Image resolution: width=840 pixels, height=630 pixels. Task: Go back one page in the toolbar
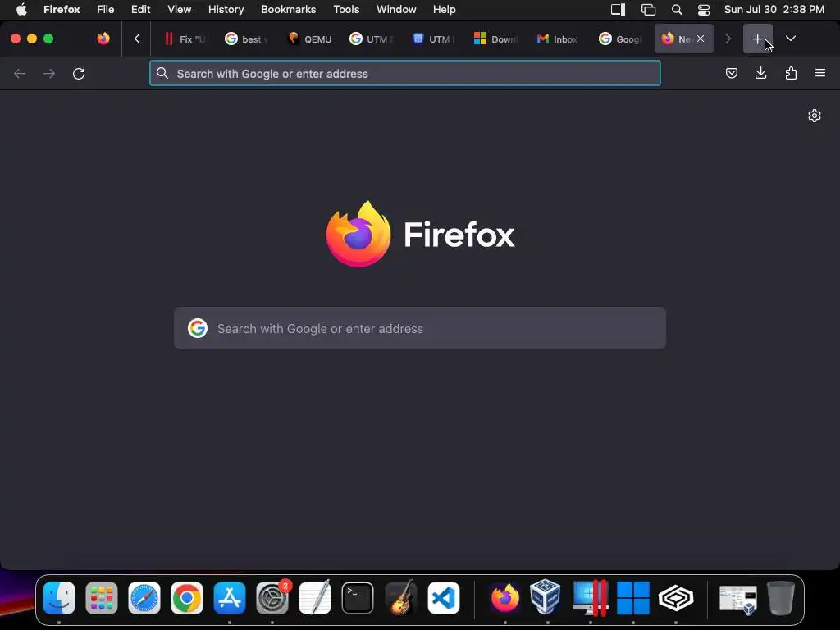pyautogui.click(x=20, y=73)
